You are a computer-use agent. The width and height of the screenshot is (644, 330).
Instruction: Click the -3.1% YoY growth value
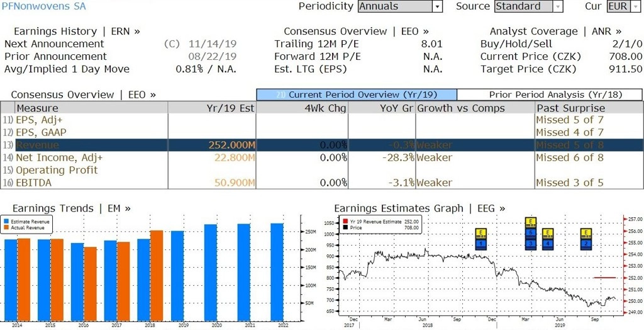click(x=401, y=183)
